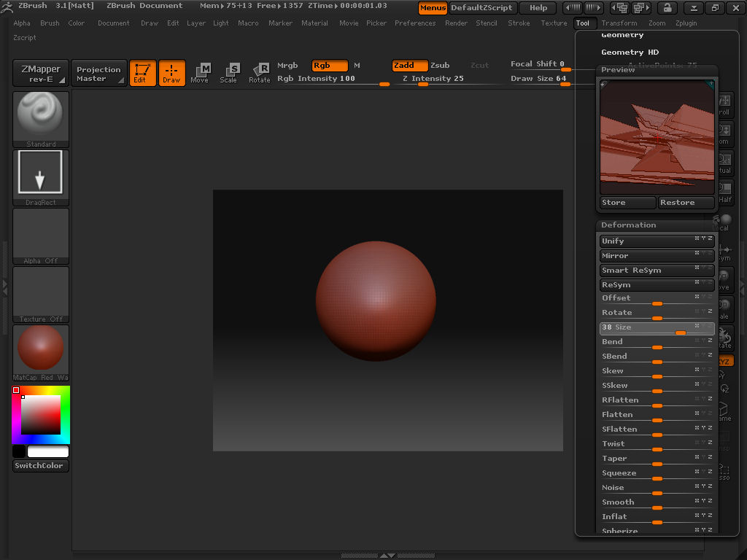Click the sphere model on canvas

tap(376, 301)
